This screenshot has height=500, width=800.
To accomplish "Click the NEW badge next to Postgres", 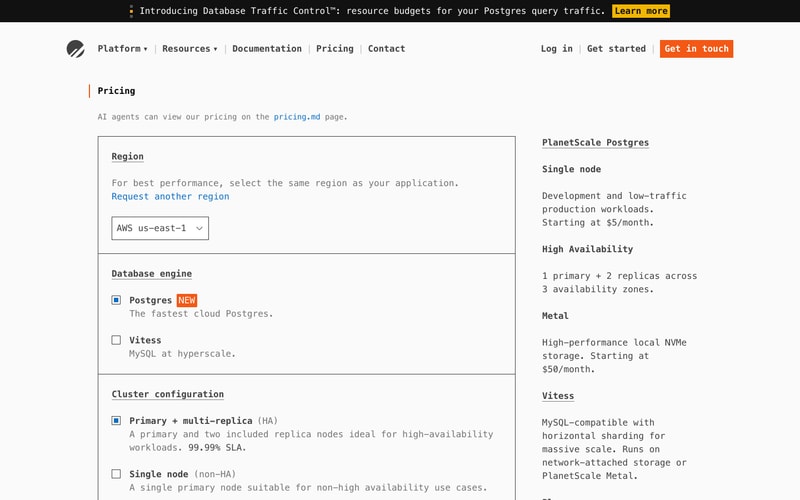I will click(x=187, y=300).
